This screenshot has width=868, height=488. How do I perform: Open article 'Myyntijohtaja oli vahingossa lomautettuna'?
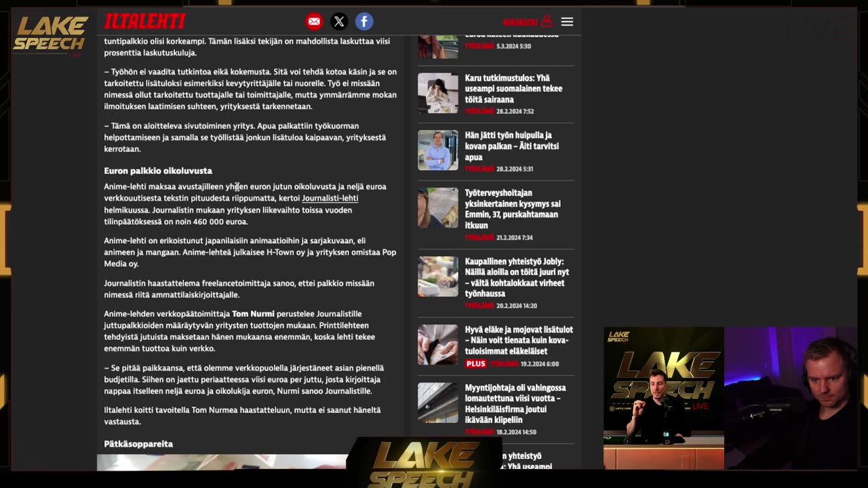tap(515, 403)
